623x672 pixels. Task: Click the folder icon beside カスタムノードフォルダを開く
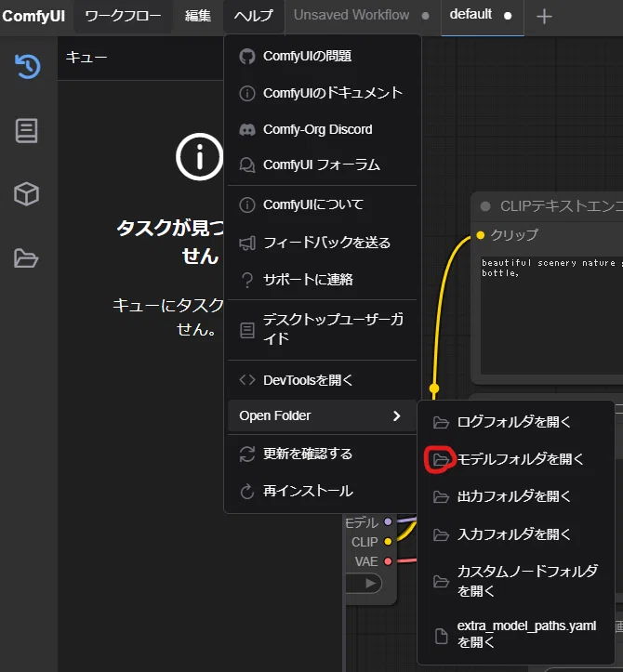(441, 581)
